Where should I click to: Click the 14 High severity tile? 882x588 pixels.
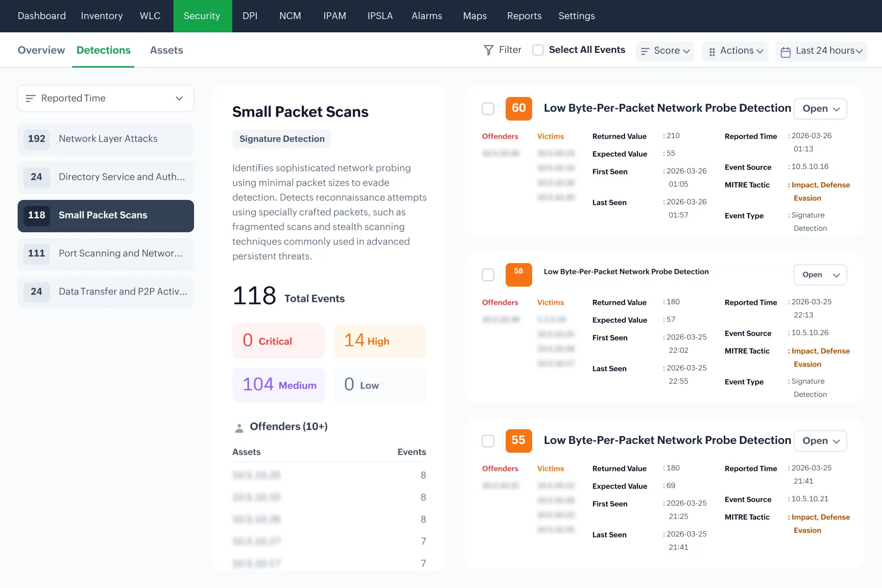(380, 341)
